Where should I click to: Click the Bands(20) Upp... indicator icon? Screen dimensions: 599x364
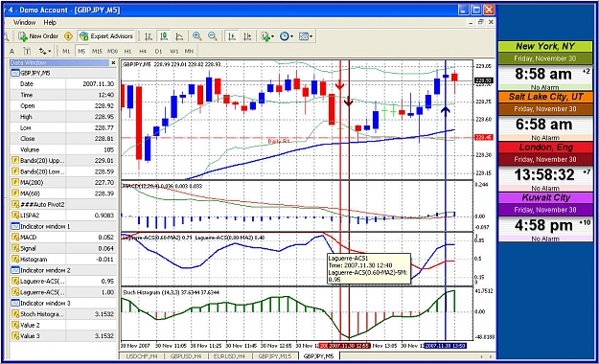click(x=15, y=160)
